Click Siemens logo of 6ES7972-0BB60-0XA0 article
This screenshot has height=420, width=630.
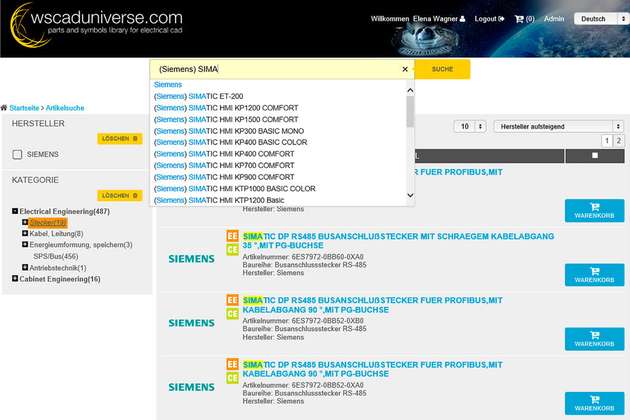191,259
